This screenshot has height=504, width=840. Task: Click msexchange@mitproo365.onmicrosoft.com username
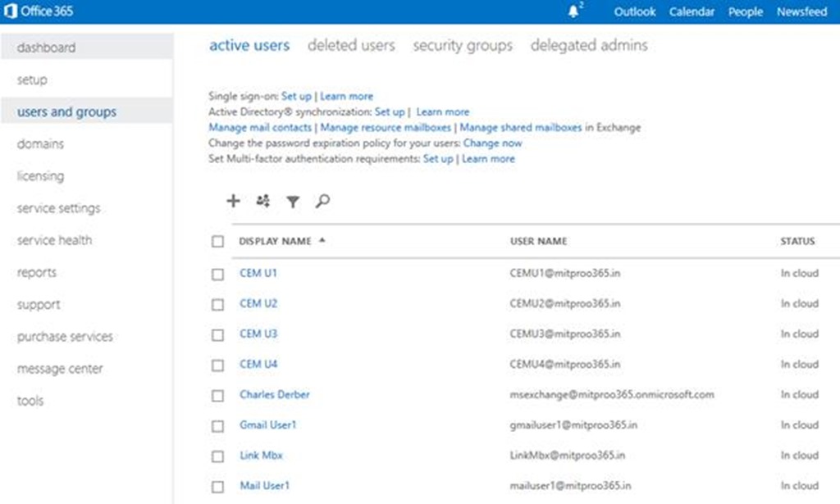coord(612,394)
